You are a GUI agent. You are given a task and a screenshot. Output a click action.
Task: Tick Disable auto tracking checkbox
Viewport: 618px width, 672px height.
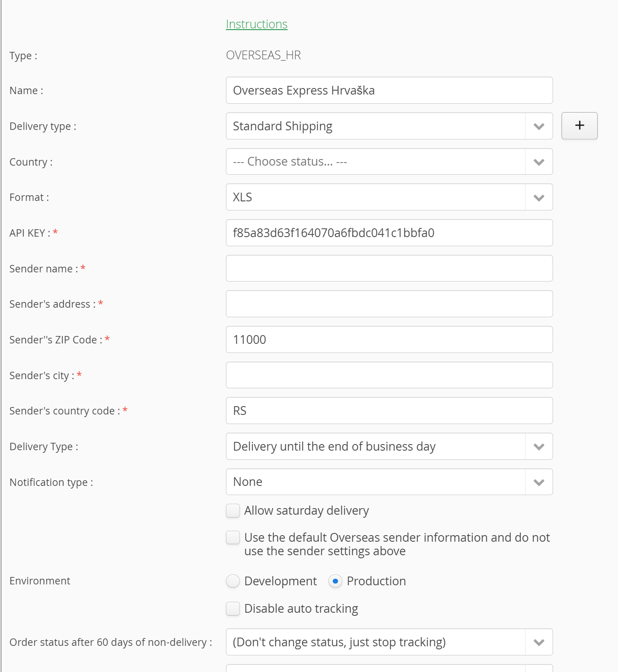click(x=233, y=609)
